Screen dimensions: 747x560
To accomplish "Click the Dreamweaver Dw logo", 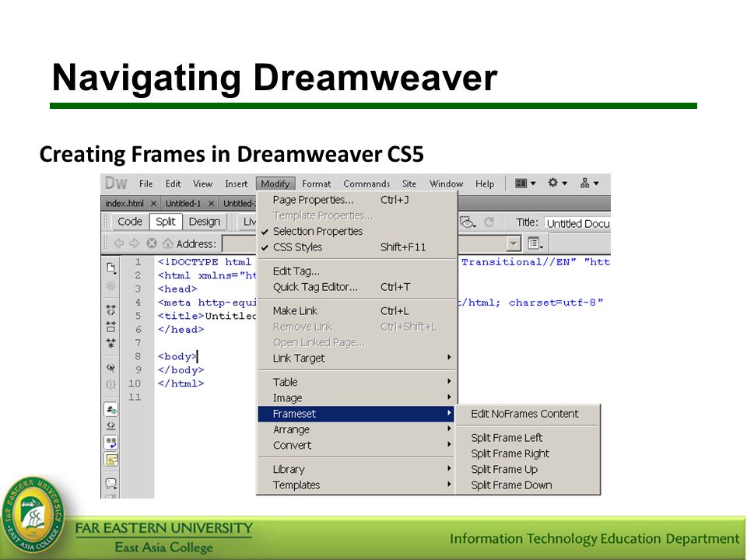I will pyautogui.click(x=116, y=184).
